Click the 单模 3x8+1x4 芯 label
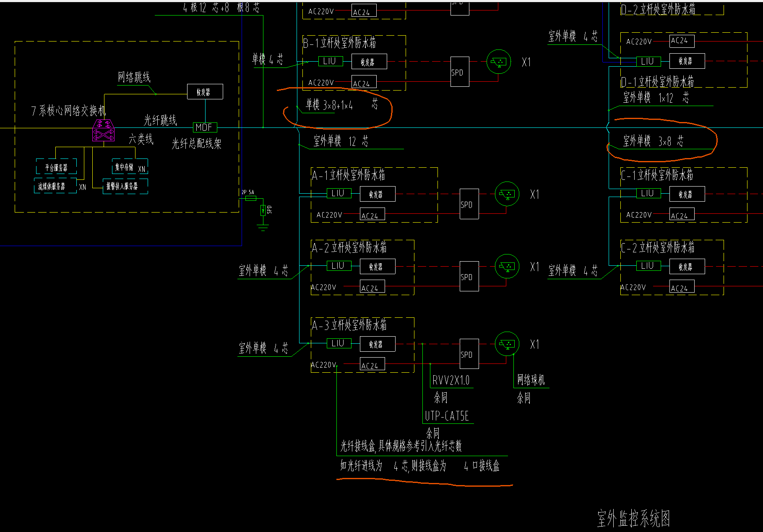The height and width of the screenshot is (532, 763). 342,105
